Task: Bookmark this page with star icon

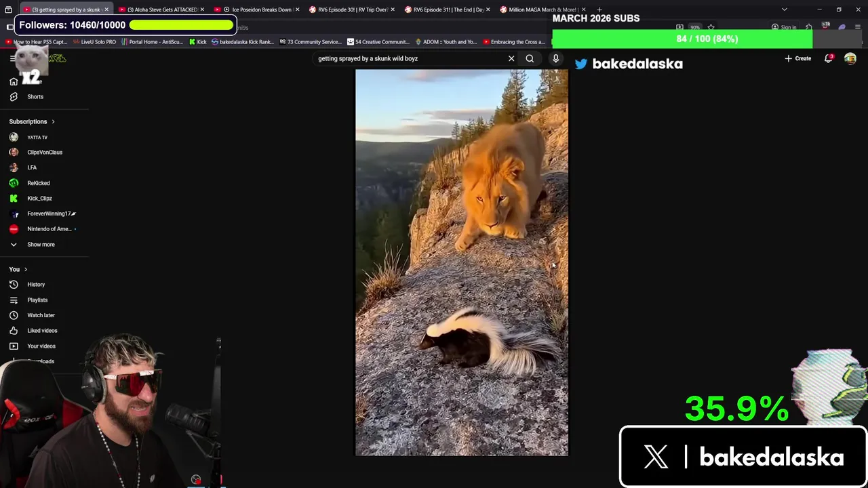Action: (711, 27)
